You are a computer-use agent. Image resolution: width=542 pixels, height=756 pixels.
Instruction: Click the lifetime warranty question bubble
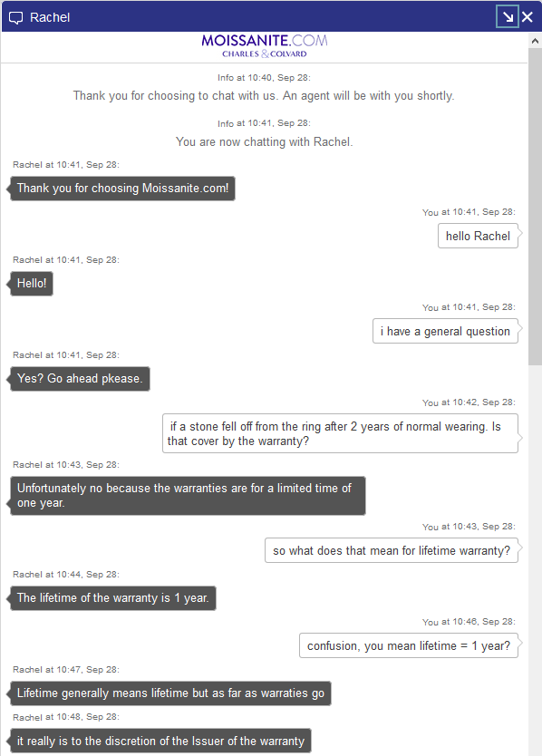[x=392, y=550]
